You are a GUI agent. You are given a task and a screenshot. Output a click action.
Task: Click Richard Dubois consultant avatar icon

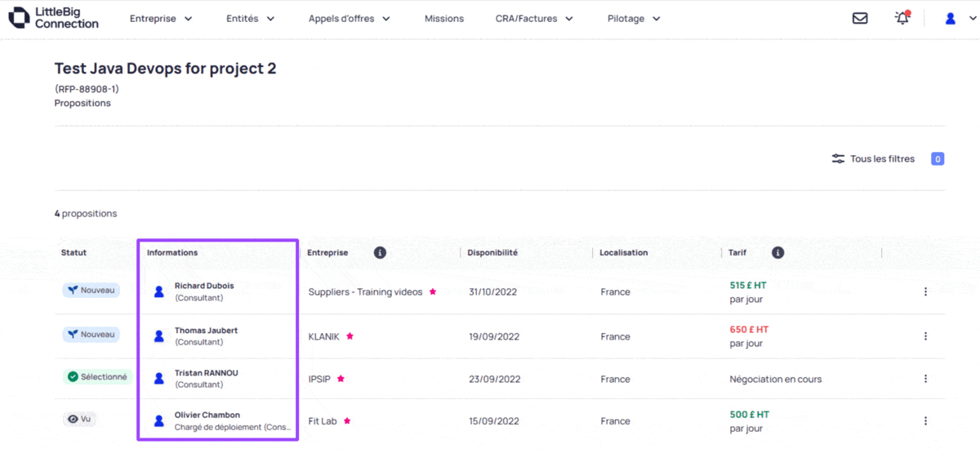click(x=159, y=291)
